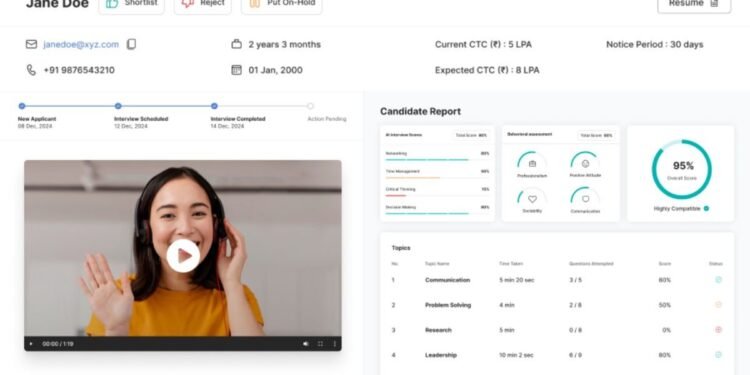The image size is (750, 375).
Task: Click the 'Topics' table heading
Action: click(401, 248)
